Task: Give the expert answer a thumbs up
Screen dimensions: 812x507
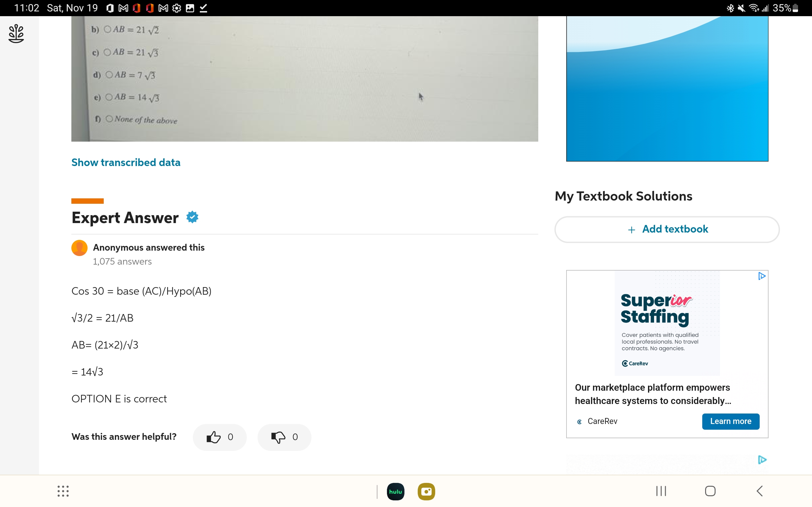Action: (x=219, y=437)
